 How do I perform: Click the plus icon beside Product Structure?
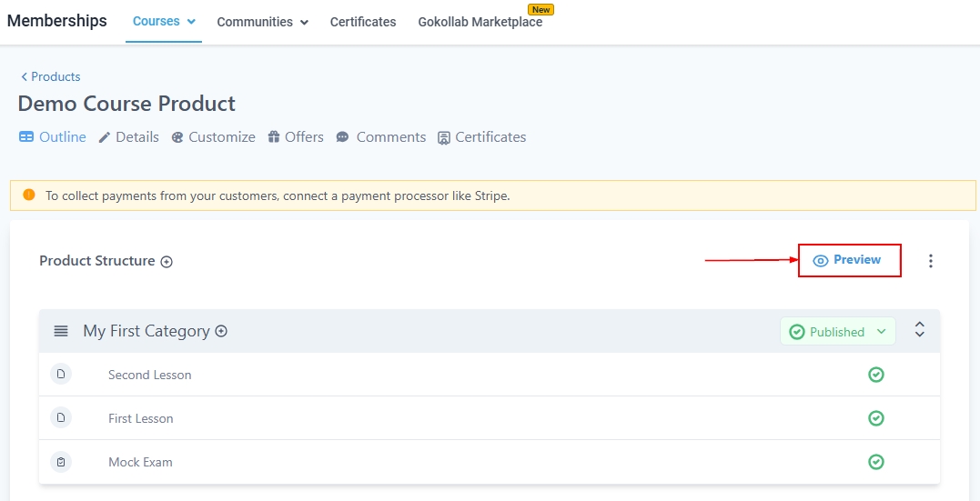click(167, 262)
